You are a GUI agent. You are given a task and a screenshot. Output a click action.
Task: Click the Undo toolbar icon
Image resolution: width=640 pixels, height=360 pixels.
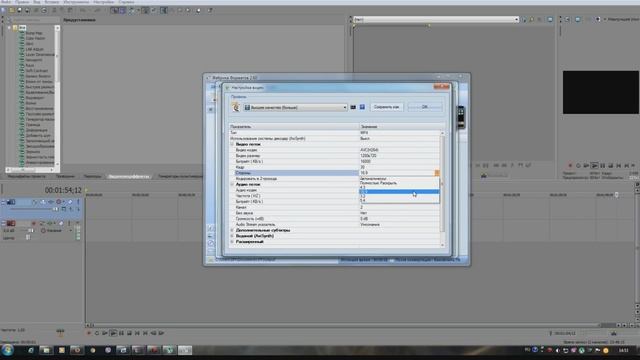pyautogui.click(x=83, y=10)
